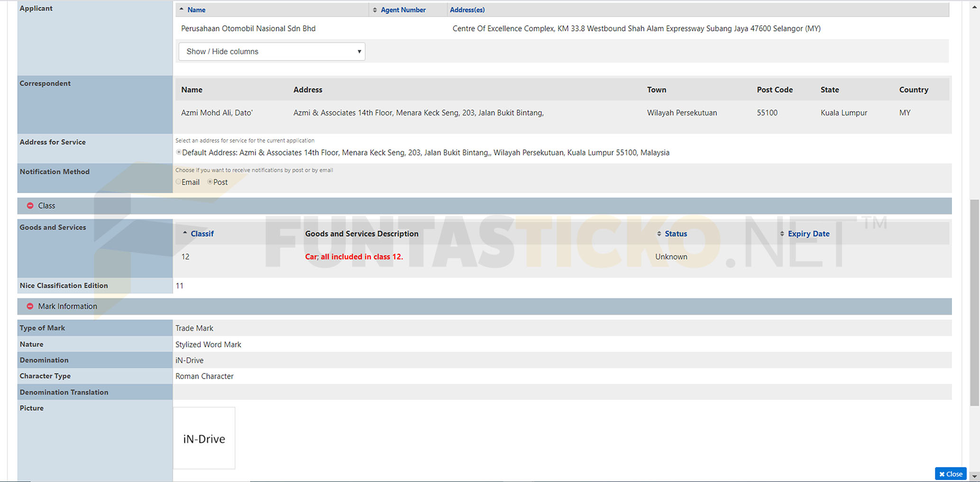
Task: Click the Agent Number column header
Action: pyautogui.click(x=403, y=9)
